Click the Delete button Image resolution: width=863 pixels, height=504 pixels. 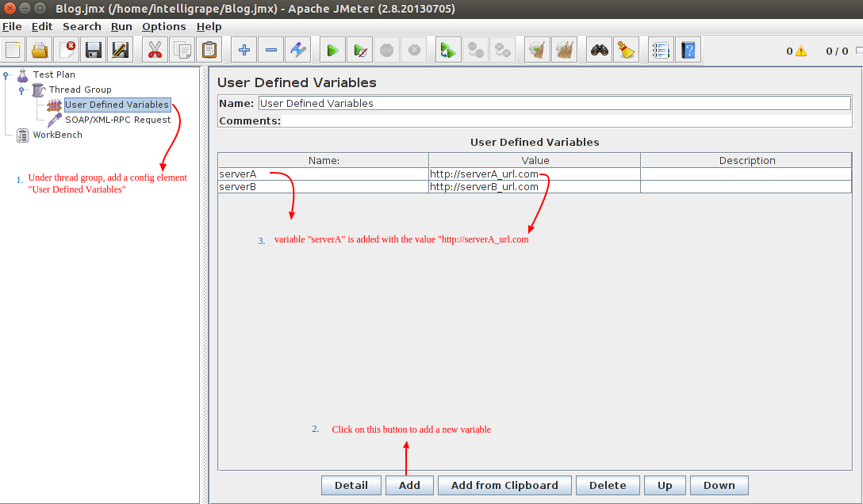(608, 485)
